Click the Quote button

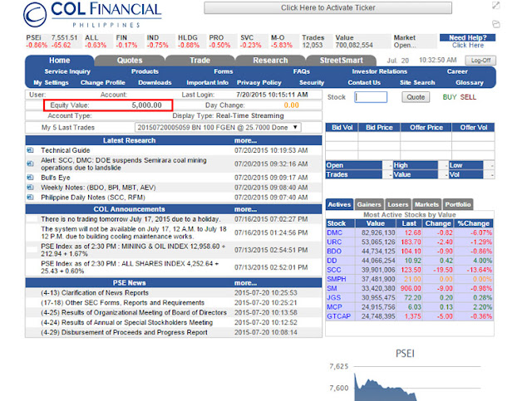[x=416, y=97]
